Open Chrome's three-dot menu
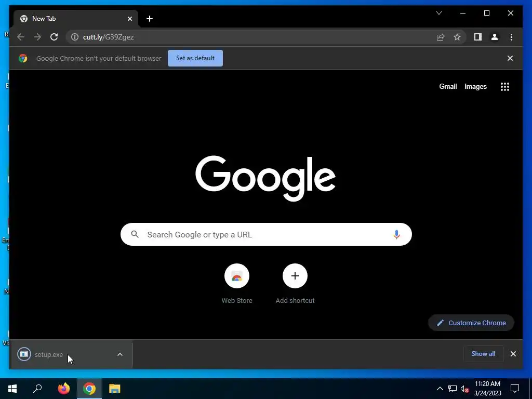This screenshot has height=399, width=532. tap(511, 37)
